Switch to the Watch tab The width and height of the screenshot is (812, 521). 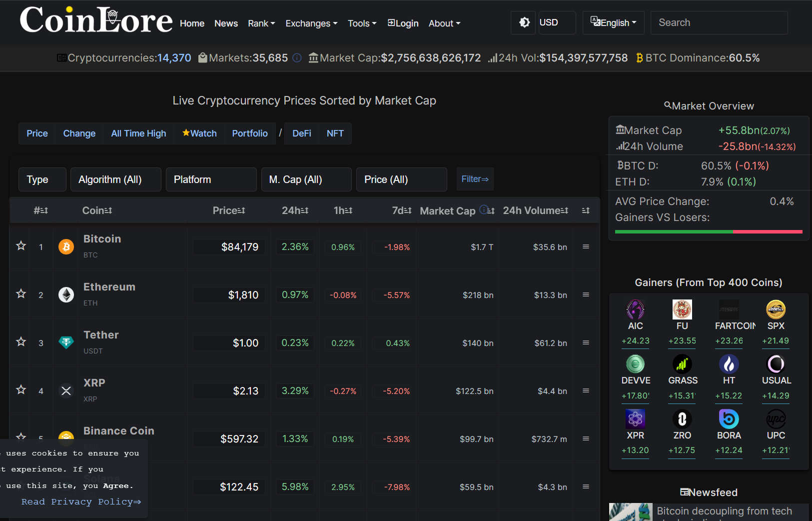tap(199, 133)
